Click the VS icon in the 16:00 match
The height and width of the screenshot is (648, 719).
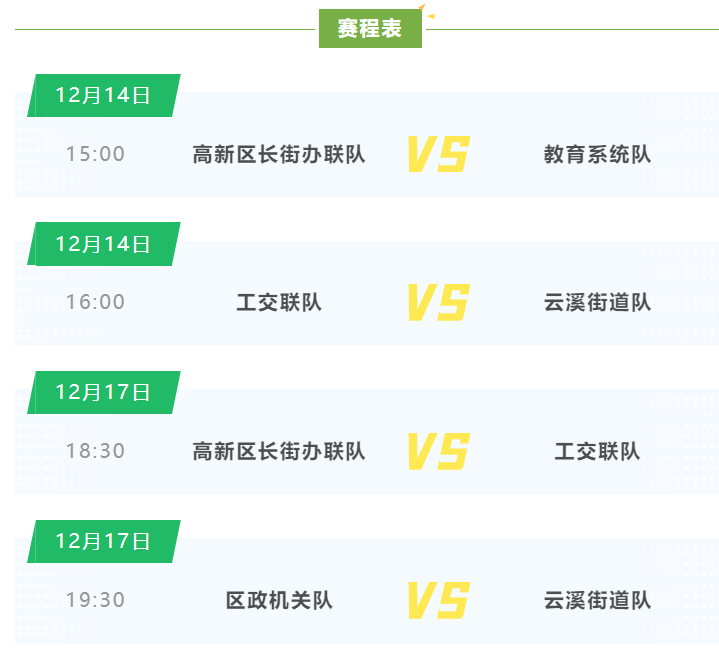437,302
